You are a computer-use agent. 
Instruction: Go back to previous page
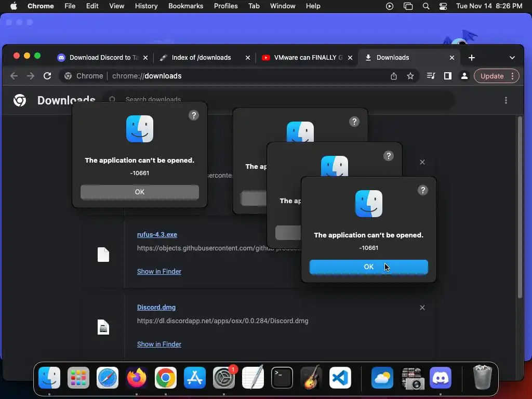14,76
